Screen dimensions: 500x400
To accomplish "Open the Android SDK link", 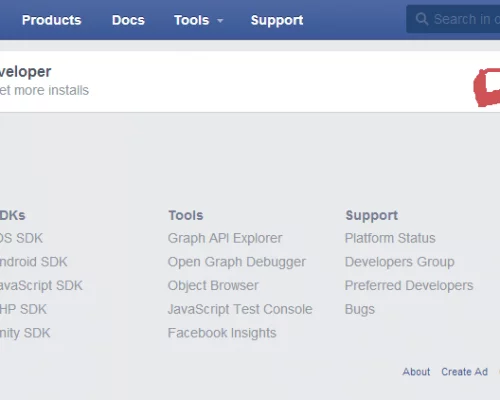I will pyautogui.click(x=34, y=262).
